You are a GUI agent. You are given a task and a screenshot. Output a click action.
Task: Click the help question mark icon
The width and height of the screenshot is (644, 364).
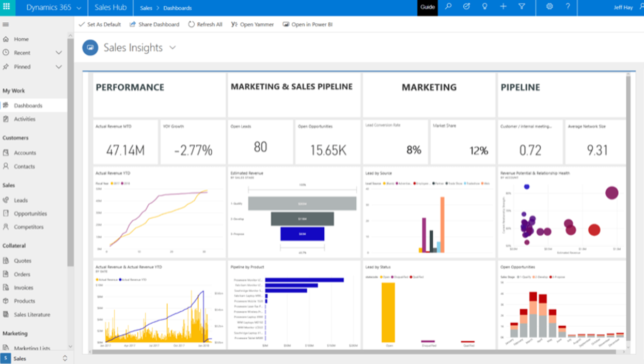pyautogui.click(x=568, y=7)
